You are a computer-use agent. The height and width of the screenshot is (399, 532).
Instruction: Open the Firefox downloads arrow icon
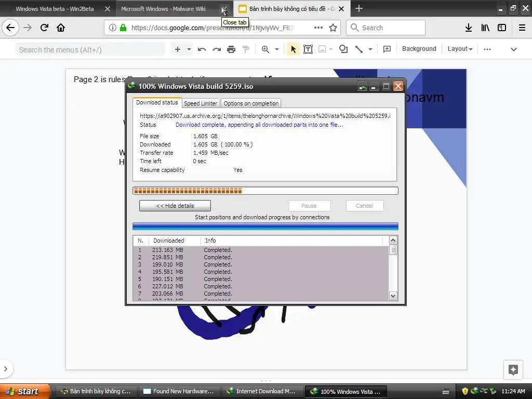point(469,28)
